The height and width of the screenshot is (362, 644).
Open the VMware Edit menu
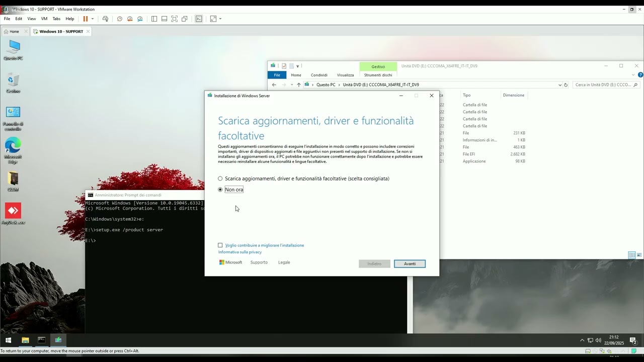coord(19,19)
